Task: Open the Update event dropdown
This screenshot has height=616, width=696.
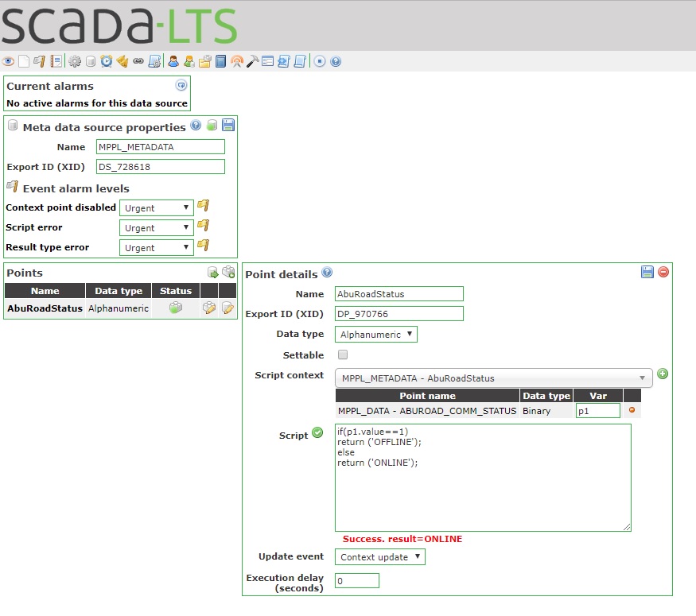Action: (379, 556)
